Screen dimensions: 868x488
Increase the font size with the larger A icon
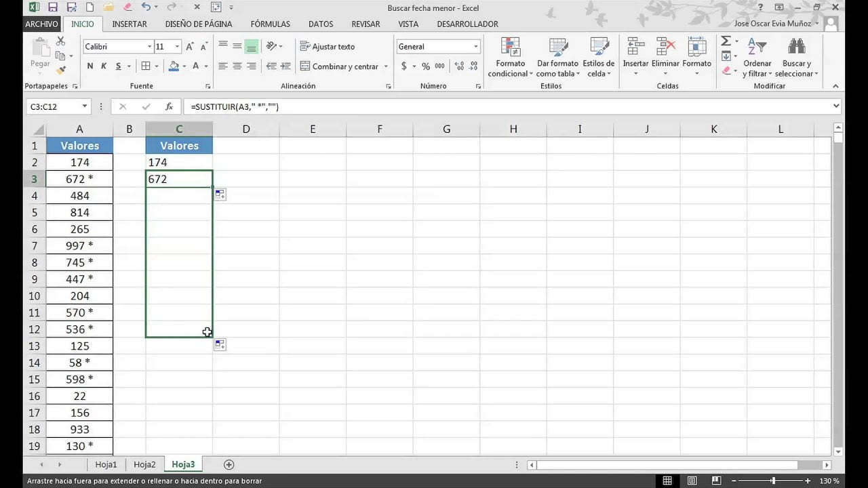point(190,47)
